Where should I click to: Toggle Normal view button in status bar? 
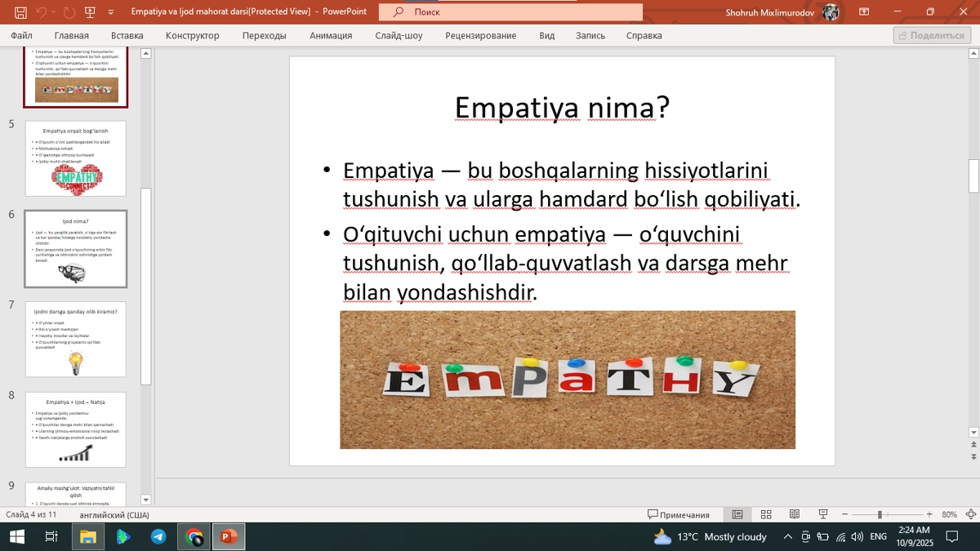(737, 514)
